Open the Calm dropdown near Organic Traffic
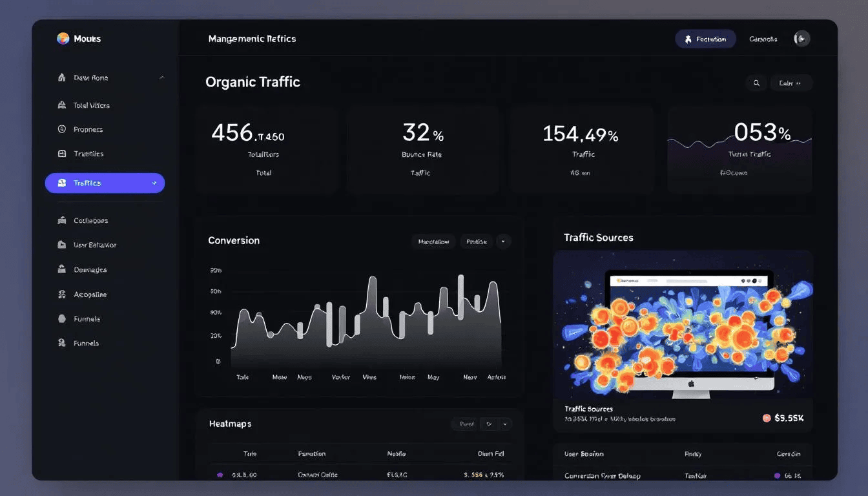Screen dimensions: 868x496 coord(790,83)
